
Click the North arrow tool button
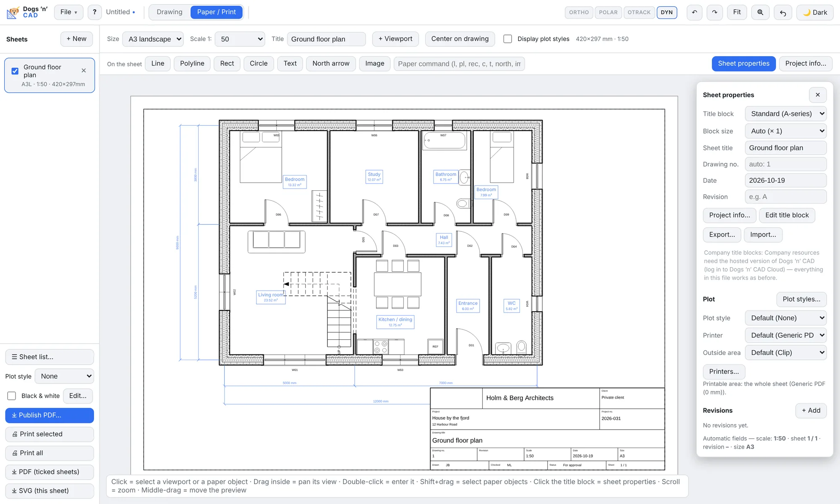(331, 64)
